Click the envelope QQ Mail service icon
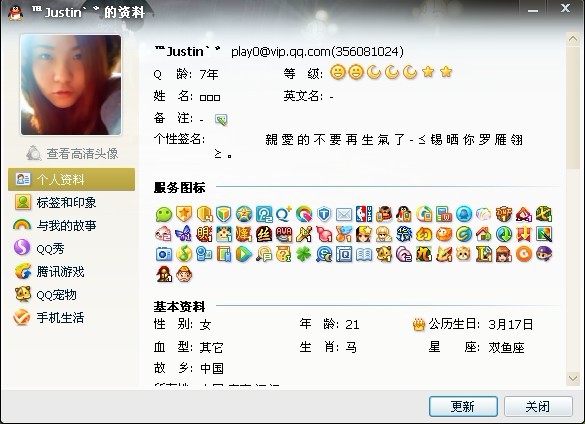The height and width of the screenshot is (424, 585). click(x=344, y=214)
